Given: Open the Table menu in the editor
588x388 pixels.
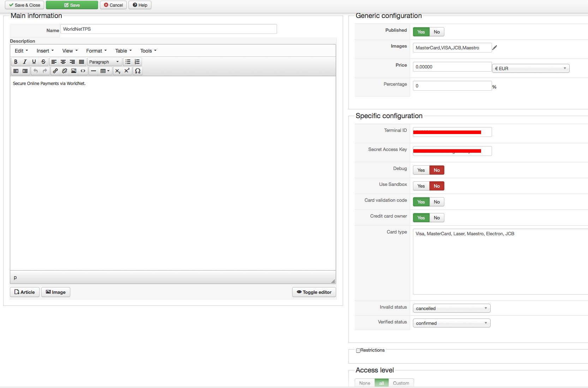Looking at the screenshot, I should 124,51.
